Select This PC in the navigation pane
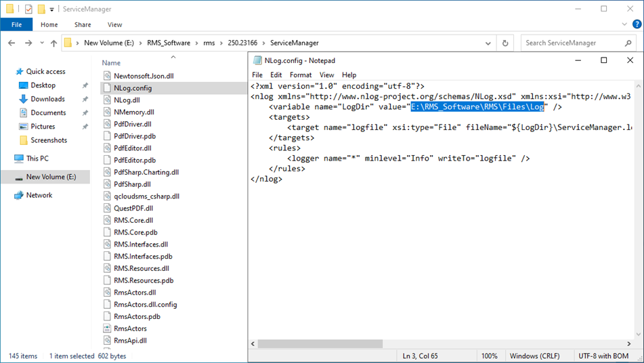644x363 pixels. coord(37,158)
